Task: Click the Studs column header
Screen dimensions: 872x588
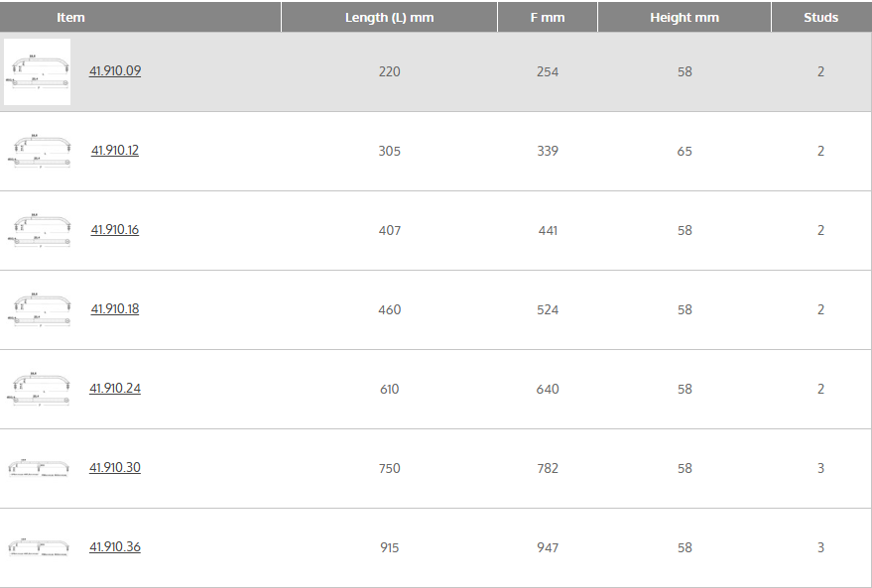Action: [x=820, y=17]
